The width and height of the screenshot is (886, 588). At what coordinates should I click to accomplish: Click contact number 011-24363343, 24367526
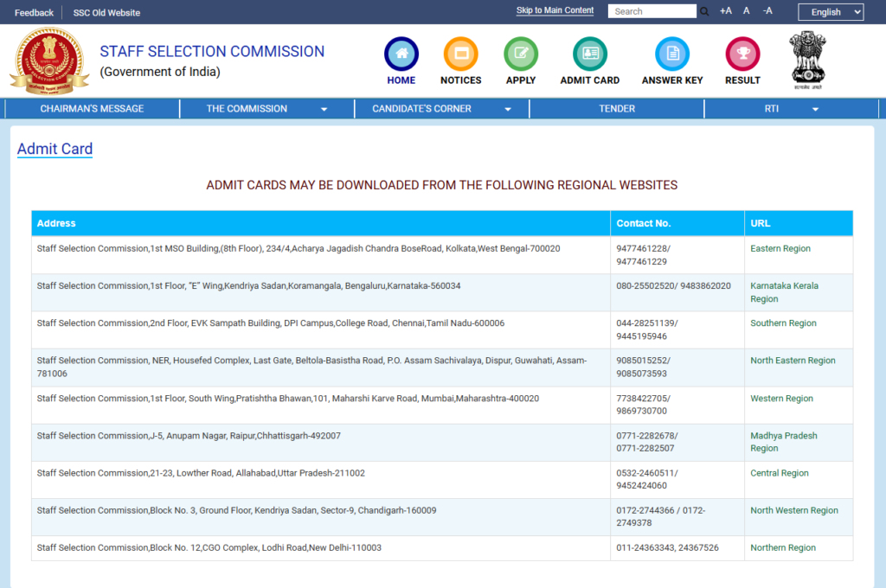pos(667,547)
